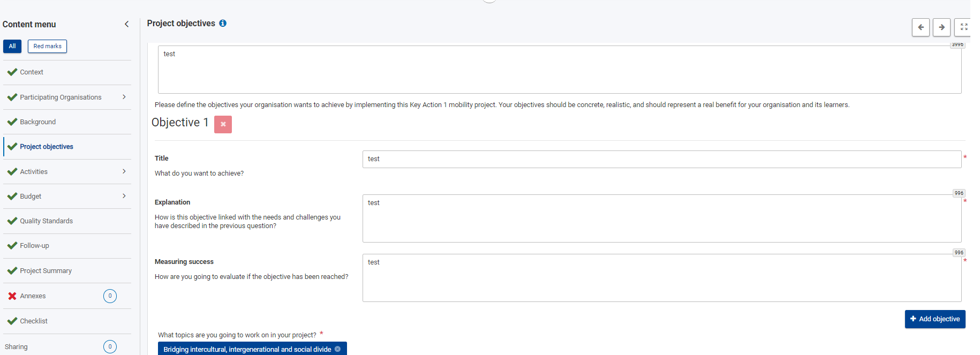Expand the Budget submenu arrow

pos(124,196)
